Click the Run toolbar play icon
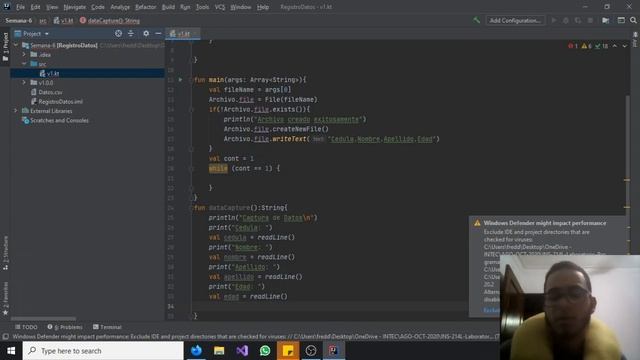 coord(554,20)
